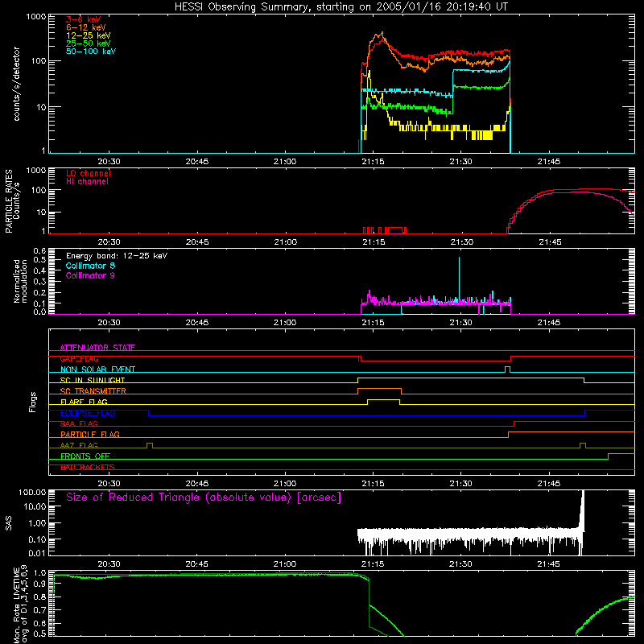
Task: Click the HESSI Observing Summary title text
Action: [341, 7]
